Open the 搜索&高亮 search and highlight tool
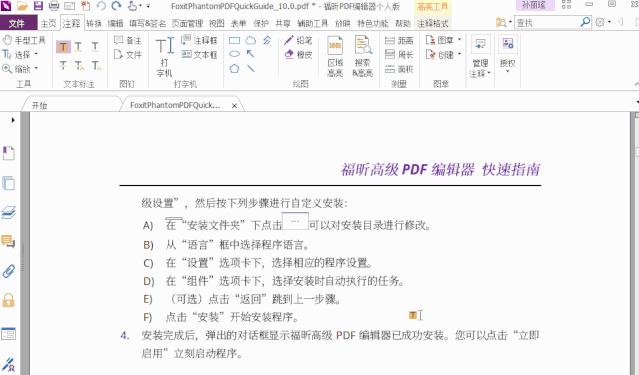This screenshot has width=639, height=375. [362, 56]
